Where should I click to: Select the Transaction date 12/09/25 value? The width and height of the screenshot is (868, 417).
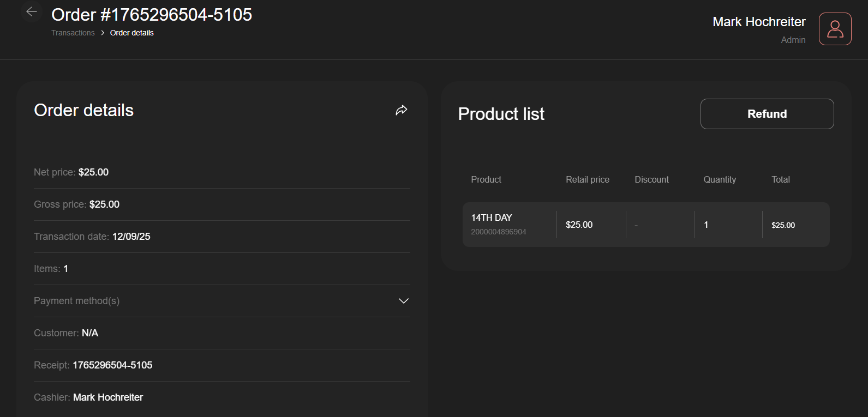(x=131, y=237)
